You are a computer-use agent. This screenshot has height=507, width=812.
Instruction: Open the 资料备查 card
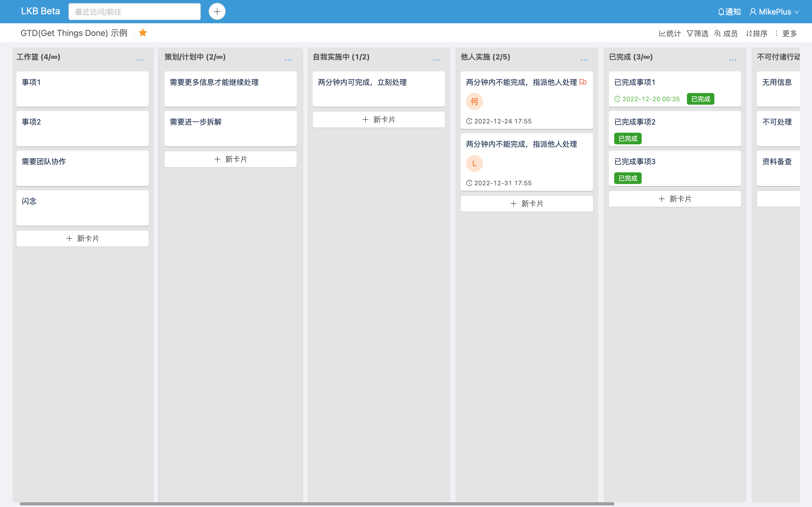[778, 168]
